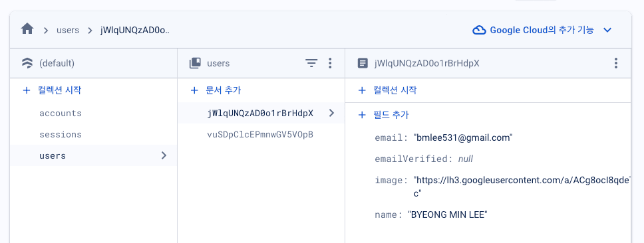Select the (default) database label

(57, 63)
